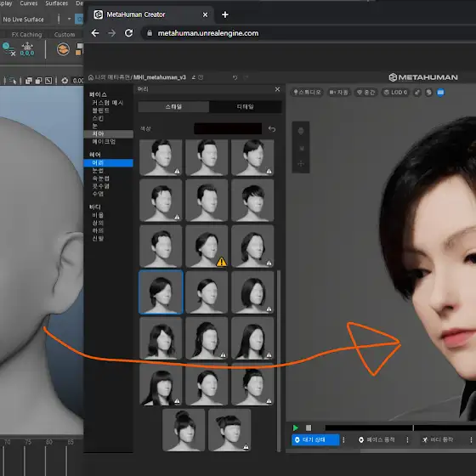Click the upload icon beside MHI_metahuman_v3

pyautogui.click(x=194, y=77)
